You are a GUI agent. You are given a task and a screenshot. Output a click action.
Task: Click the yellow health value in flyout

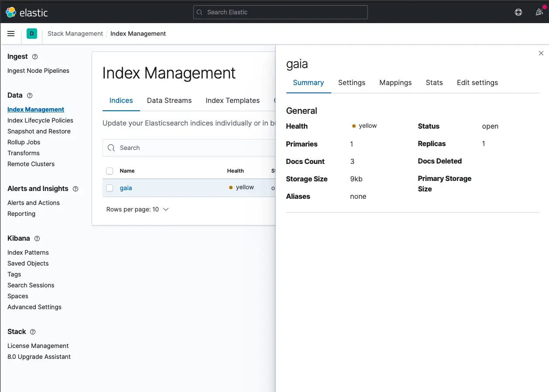364,126
